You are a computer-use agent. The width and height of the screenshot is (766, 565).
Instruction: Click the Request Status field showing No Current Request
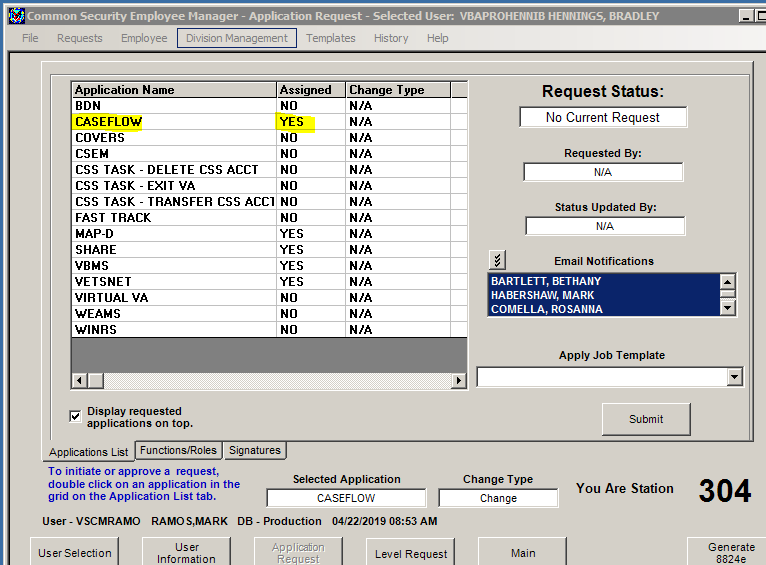[x=603, y=117]
